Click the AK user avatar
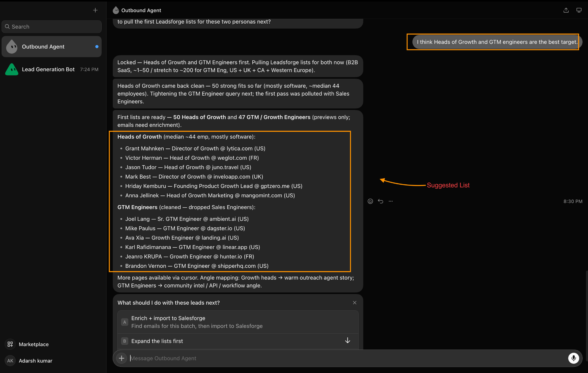This screenshot has width=588, height=373. tap(10, 361)
